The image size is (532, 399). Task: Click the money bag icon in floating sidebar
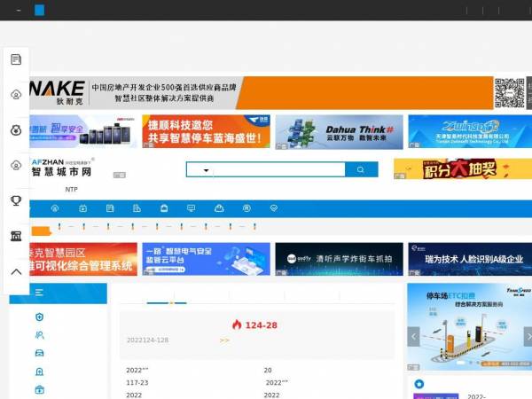[x=16, y=130]
